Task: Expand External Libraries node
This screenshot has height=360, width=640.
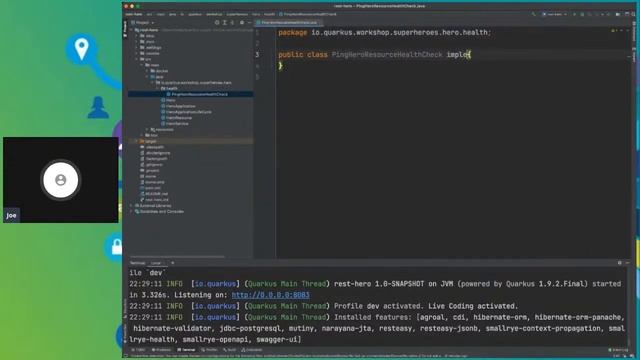Action: (x=132, y=206)
